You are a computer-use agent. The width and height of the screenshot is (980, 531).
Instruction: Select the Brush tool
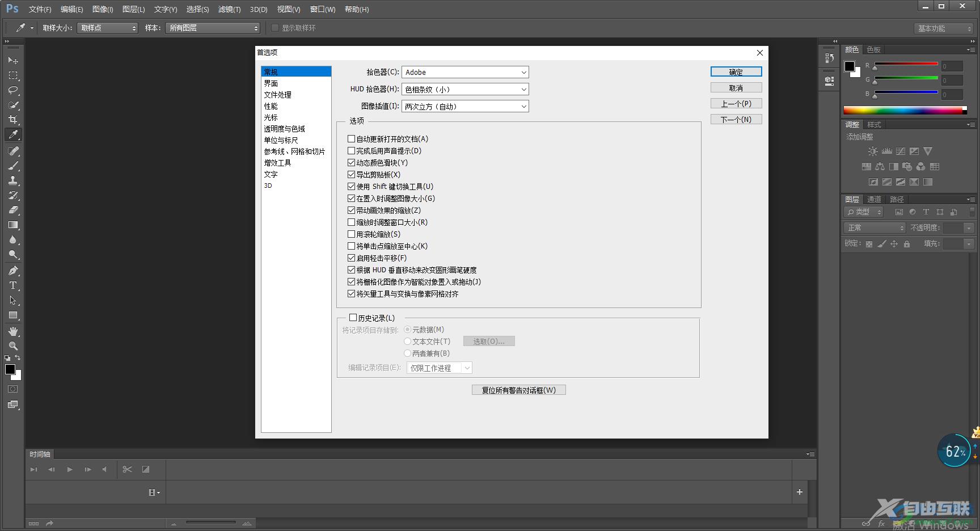13,166
